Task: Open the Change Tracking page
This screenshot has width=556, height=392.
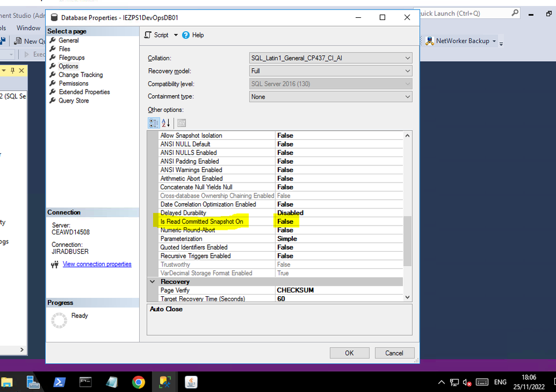Action: pyautogui.click(x=81, y=75)
